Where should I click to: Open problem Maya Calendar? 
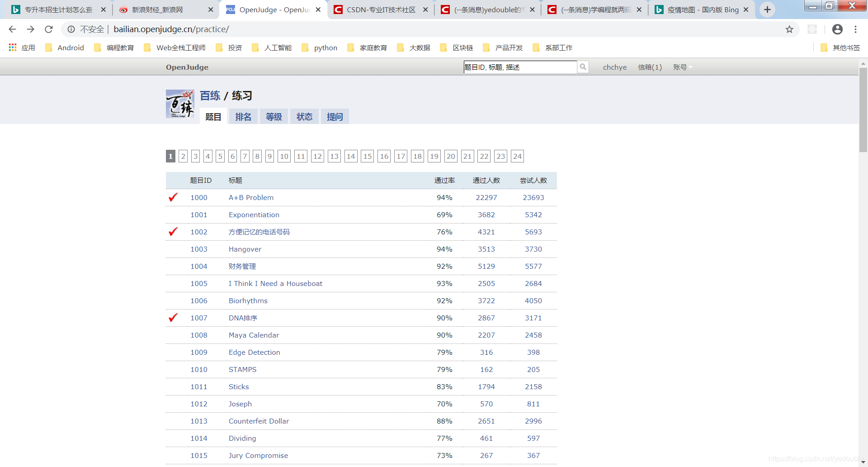[254, 335]
